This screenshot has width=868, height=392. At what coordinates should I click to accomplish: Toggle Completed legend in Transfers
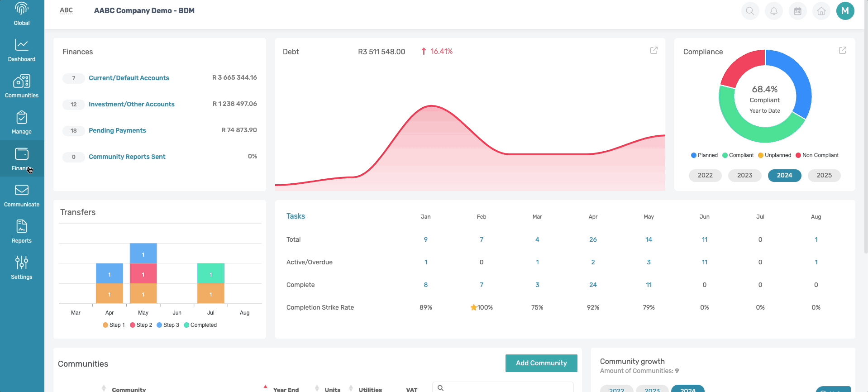coord(200,325)
